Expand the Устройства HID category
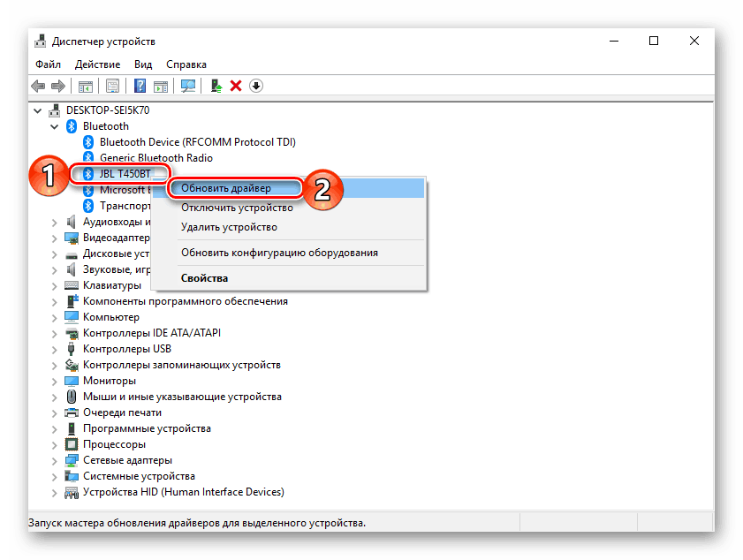 55,493
